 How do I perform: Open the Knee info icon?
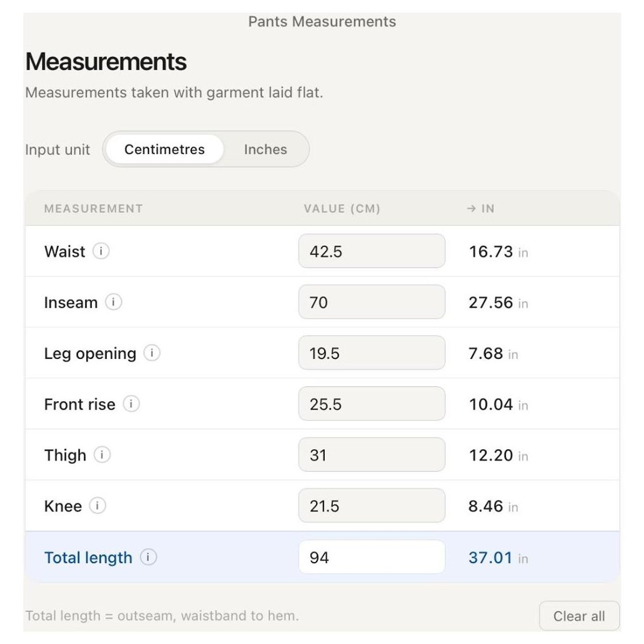[97, 506]
